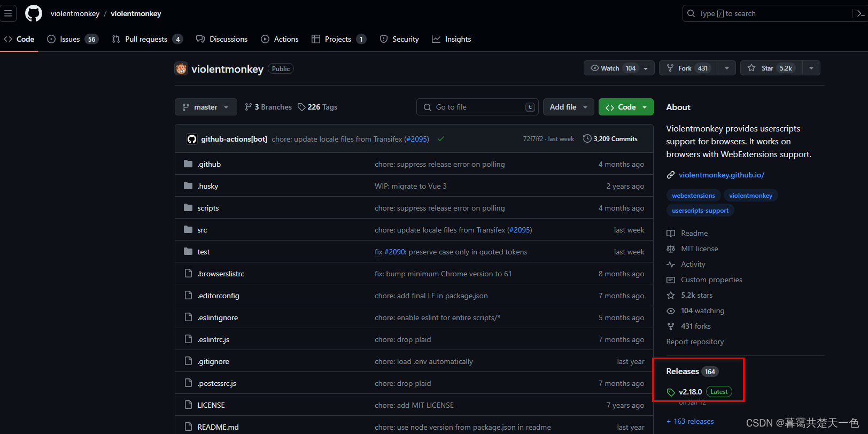Image resolution: width=868 pixels, height=434 pixels.
Task: Click the 226 Tags link
Action: pos(317,107)
